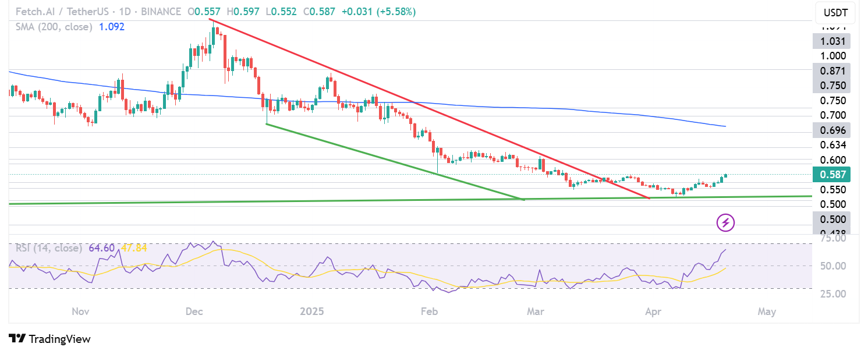Click the 1.031 price level label
The height and width of the screenshot is (354, 868).
833,41
